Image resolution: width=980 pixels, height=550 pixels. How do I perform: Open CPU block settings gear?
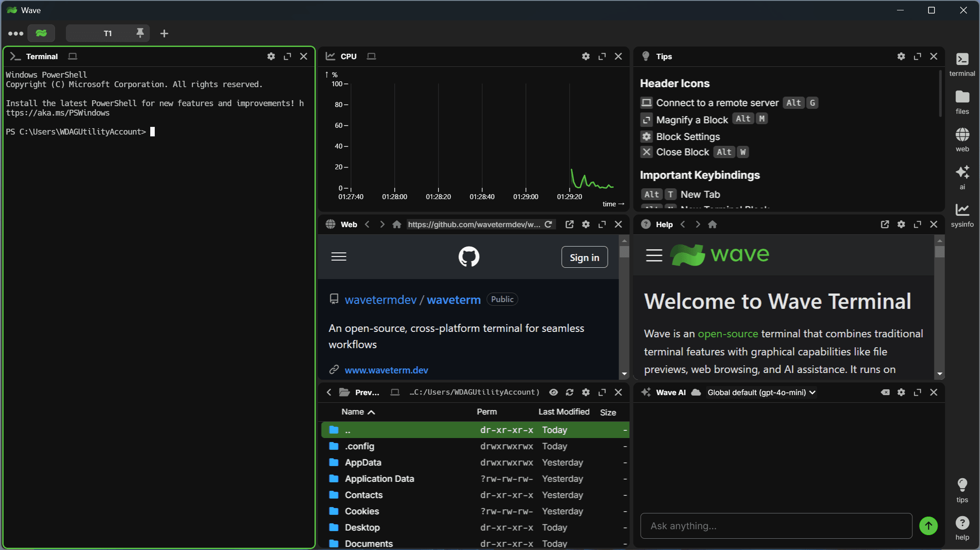tap(586, 56)
